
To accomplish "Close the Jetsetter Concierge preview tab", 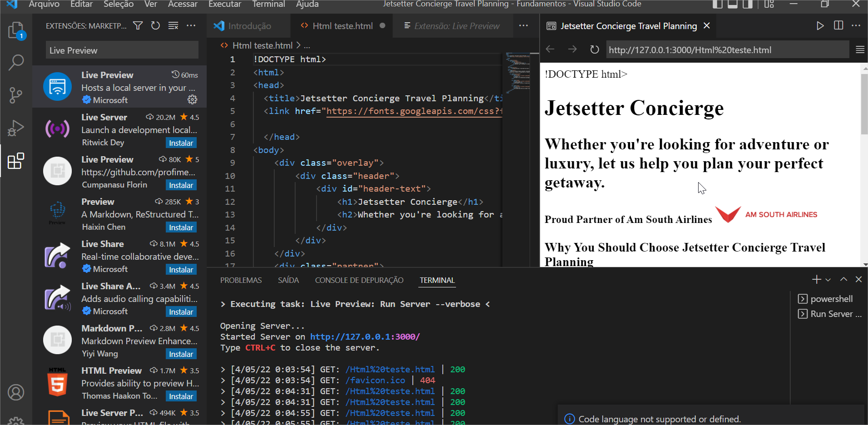I will click(x=707, y=26).
